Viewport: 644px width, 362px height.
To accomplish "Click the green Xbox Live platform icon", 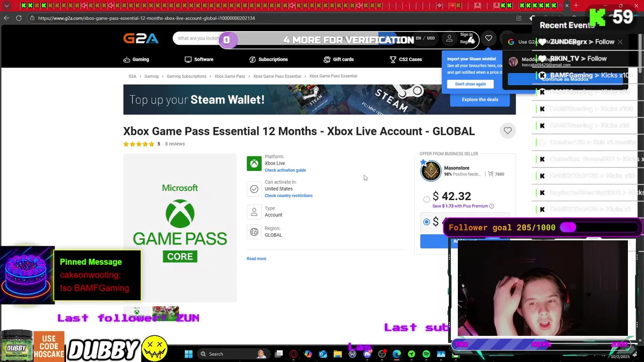I will tap(254, 163).
